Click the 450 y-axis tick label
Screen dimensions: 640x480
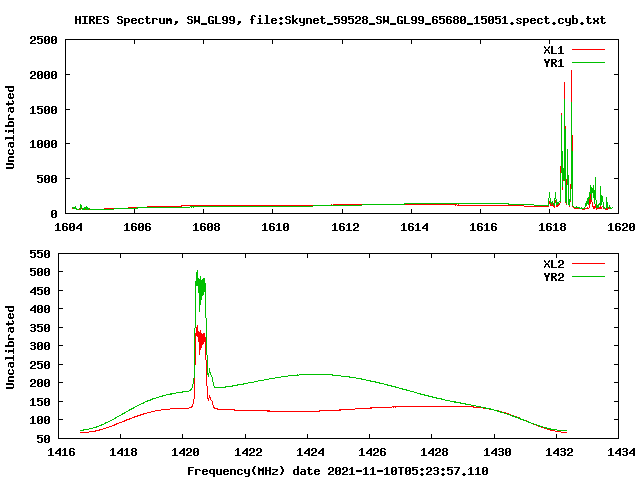pyautogui.click(x=40, y=291)
